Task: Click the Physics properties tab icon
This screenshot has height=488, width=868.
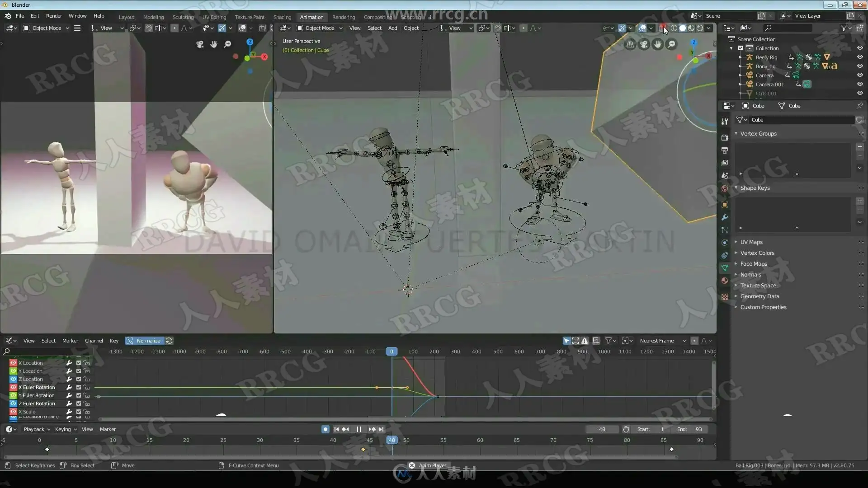Action: click(x=725, y=243)
